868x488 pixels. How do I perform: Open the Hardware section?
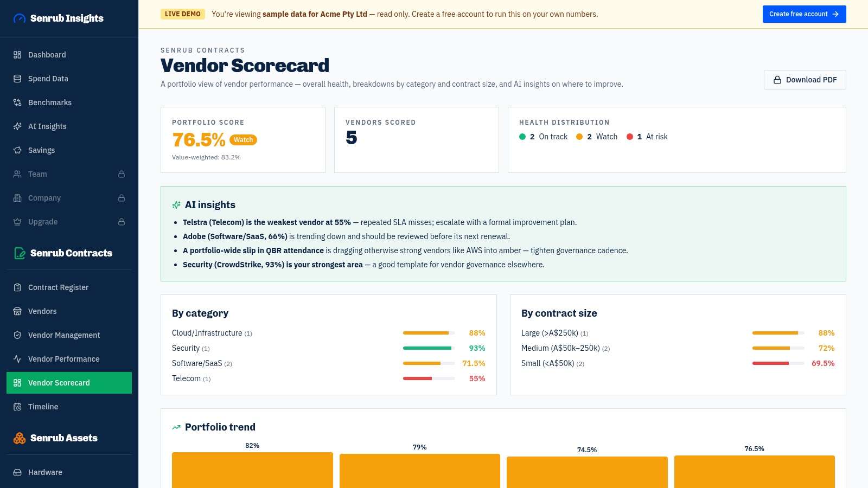(69, 472)
